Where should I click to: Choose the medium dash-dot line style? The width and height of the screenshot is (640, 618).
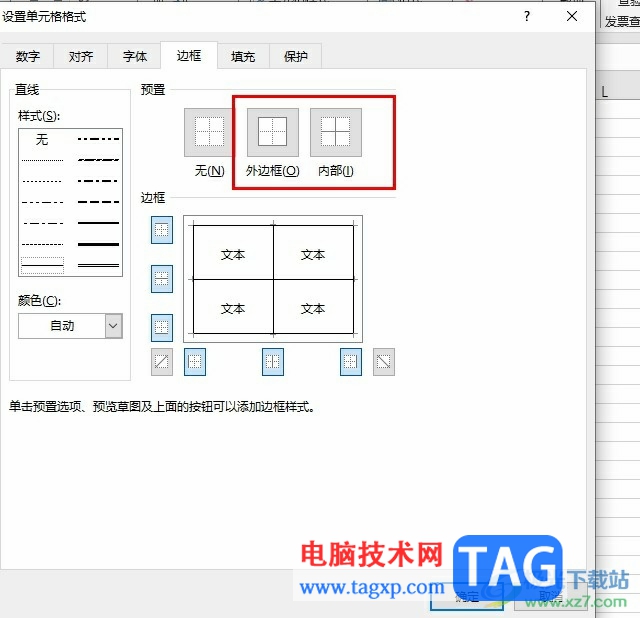tap(98, 180)
